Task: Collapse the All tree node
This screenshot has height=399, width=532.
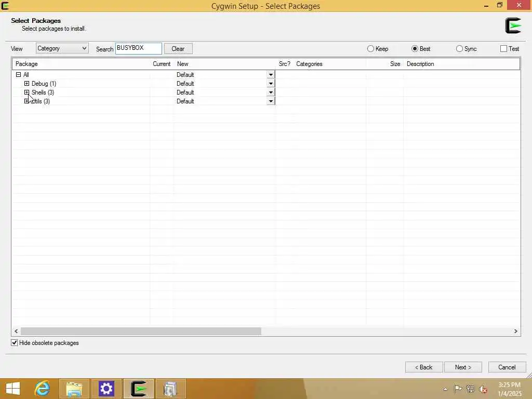Action: pos(18,75)
